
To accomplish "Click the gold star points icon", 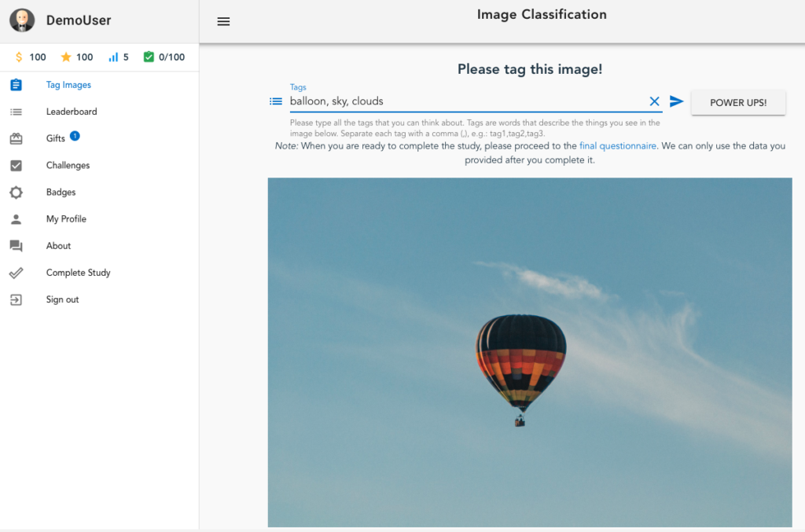I will (x=66, y=57).
